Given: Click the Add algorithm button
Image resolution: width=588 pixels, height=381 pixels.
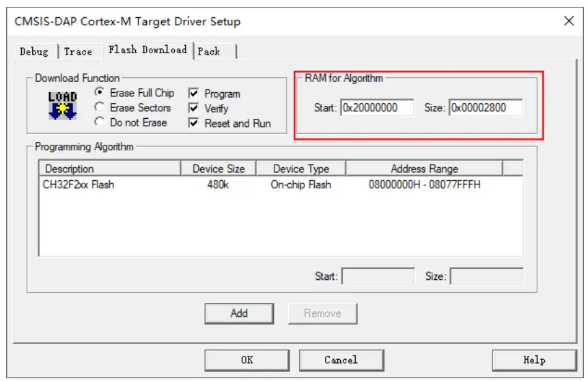Looking at the screenshot, I should (239, 313).
